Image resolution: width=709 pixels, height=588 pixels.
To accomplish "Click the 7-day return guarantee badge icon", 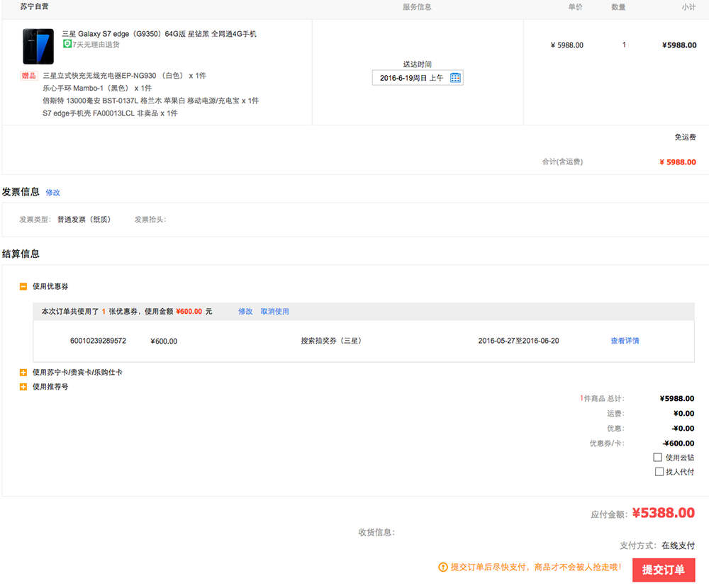I will [x=67, y=44].
